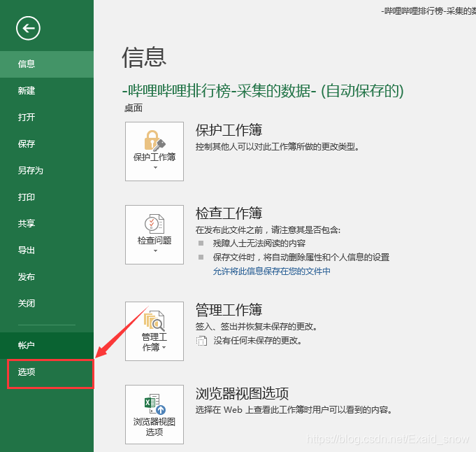
Task: Click the 保护工作簿 section heading
Action: pos(229,130)
